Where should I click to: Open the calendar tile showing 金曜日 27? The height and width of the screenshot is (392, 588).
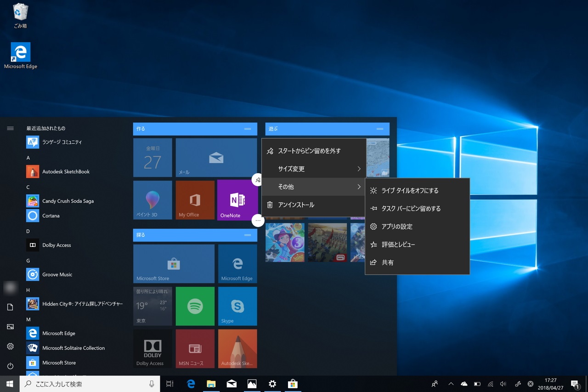point(153,158)
